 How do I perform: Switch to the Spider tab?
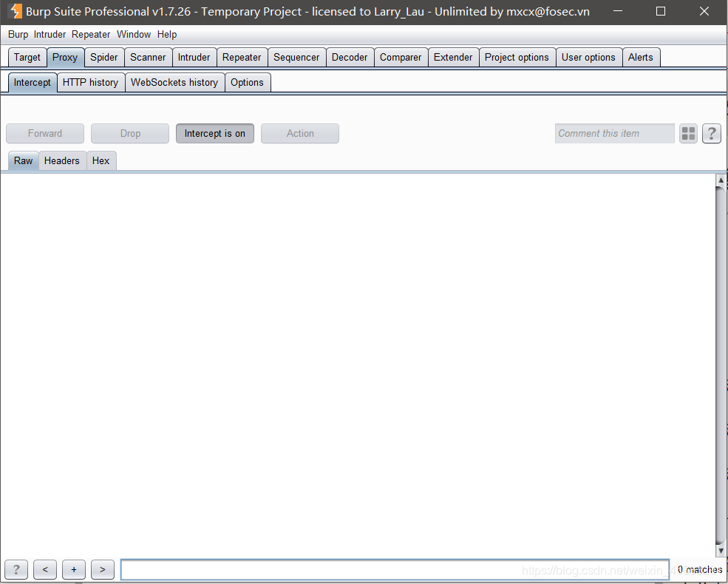(x=104, y=58)
